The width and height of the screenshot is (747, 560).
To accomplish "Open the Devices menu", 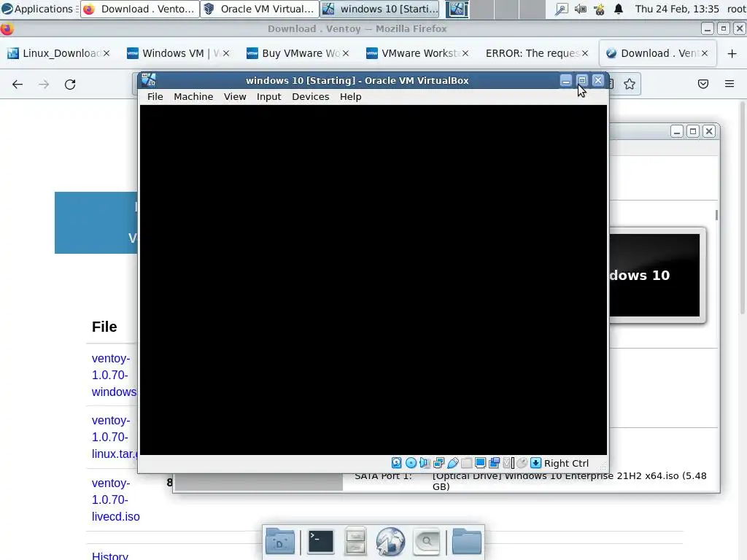I will pyautogui.click(x=310, y=97).
